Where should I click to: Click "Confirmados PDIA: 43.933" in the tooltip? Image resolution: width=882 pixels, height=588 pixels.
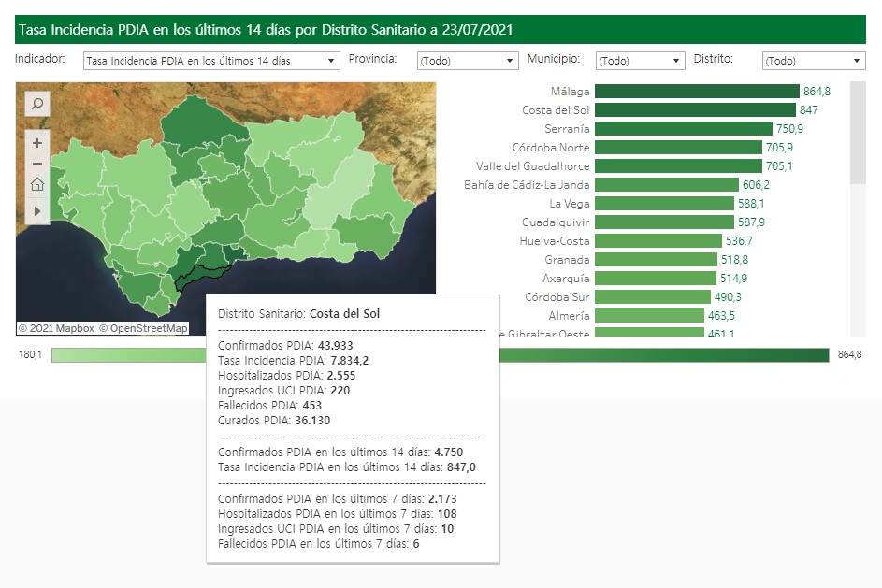pos(285,346)
